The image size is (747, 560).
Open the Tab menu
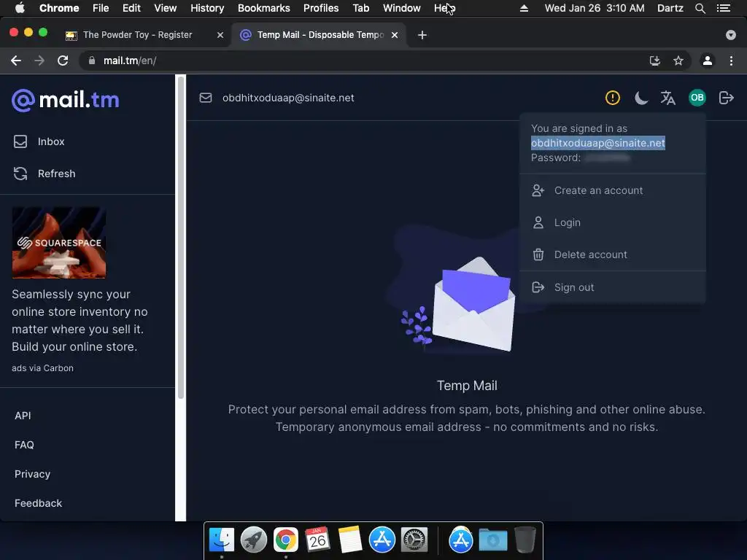pyautogui.click(x=360, y=8)
